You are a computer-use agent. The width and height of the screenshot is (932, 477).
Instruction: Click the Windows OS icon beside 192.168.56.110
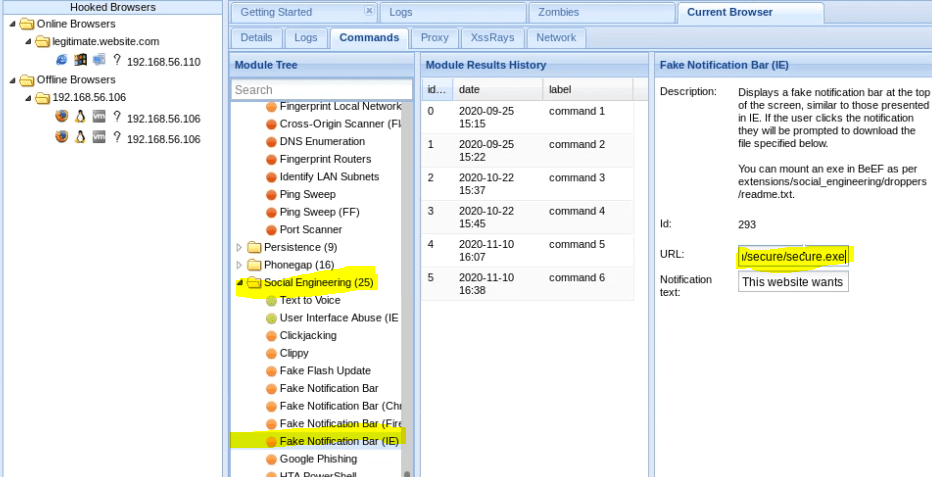pos(80,61)
